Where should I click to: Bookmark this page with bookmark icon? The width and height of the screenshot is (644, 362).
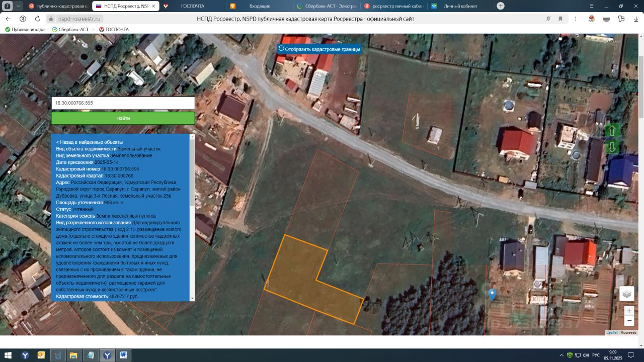[560, 19]
